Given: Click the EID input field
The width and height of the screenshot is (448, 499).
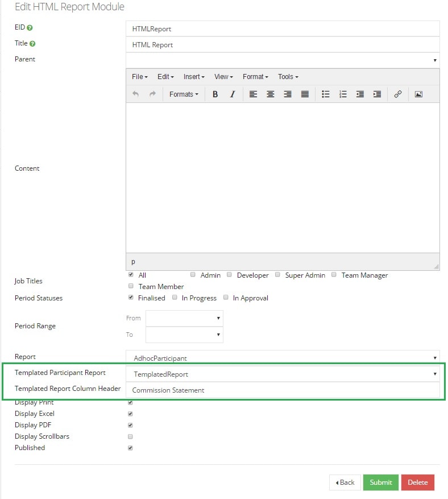Looking at the screenshot, I should click(283, 28).
